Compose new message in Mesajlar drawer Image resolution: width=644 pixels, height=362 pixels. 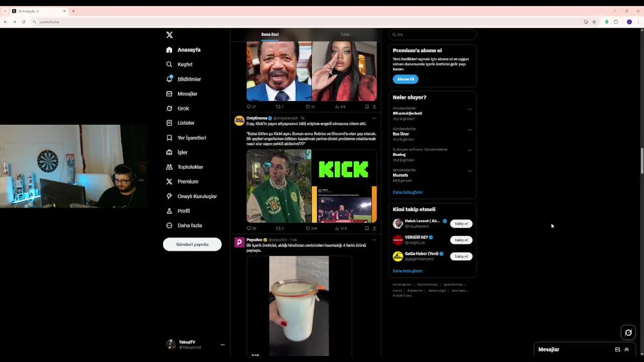[x=617, y=349]
